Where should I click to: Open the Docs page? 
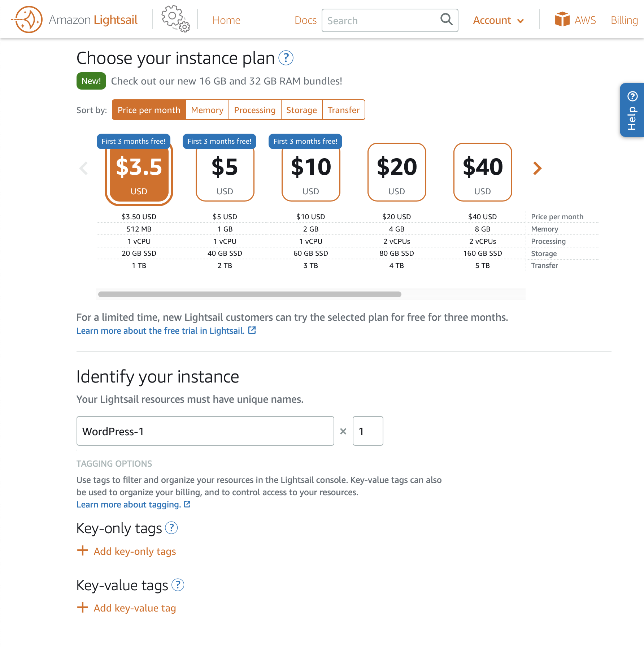[305, 20]
